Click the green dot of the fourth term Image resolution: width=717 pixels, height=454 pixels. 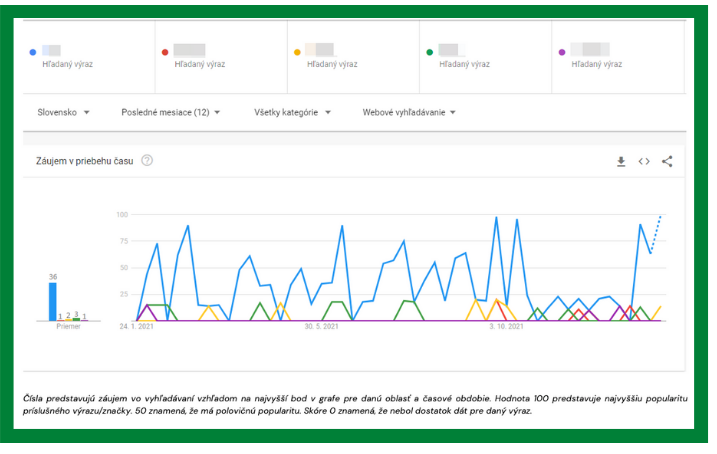[x=429, y=52]
